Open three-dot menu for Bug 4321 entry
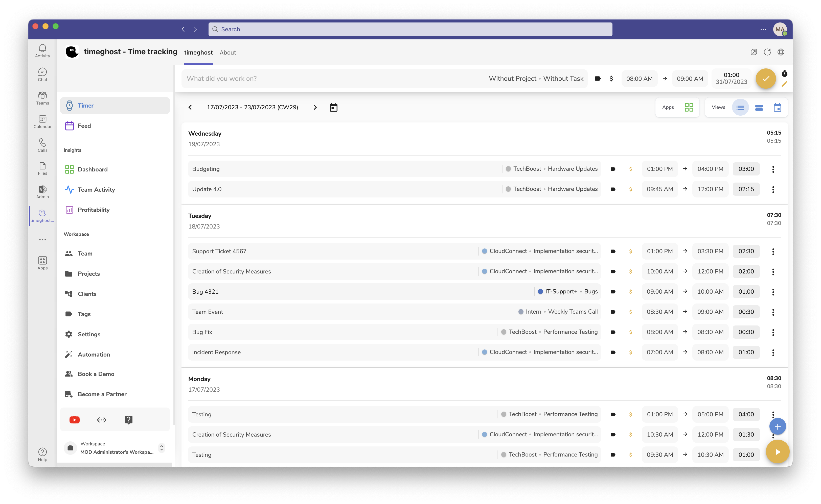Screen dimensions: 821x504 pos(773,292)
